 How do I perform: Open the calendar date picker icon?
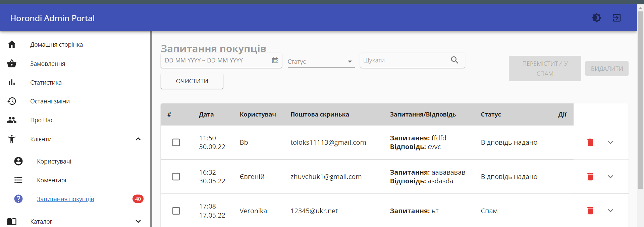(275, 60)
